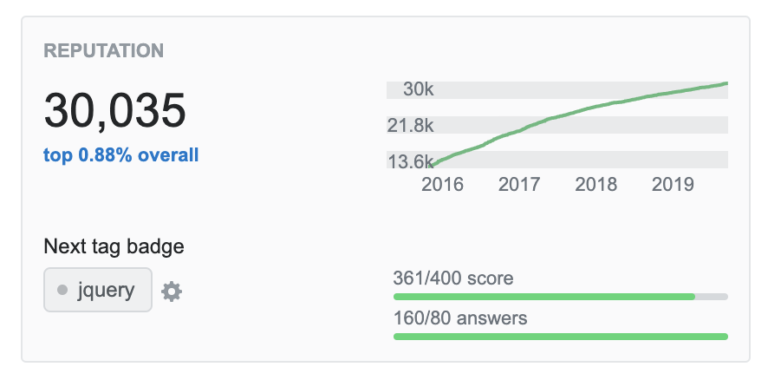
Task: Click the 30k band on the reputation graph
Action: [x=557, y=90]
